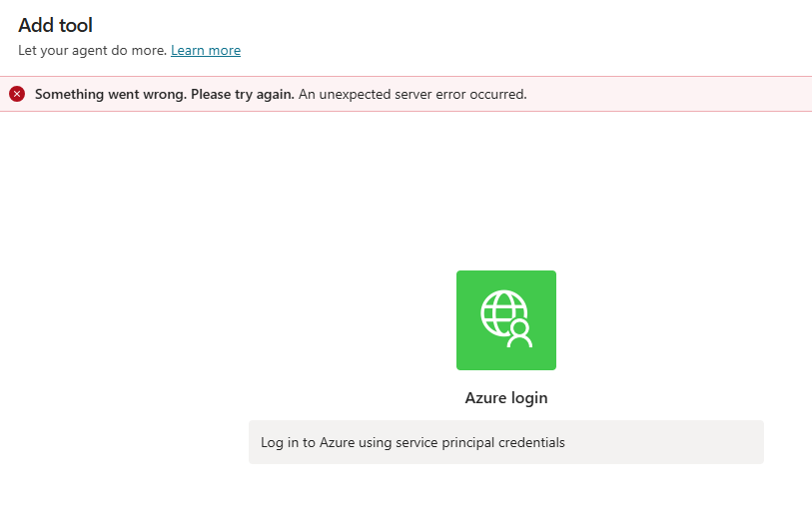Click the word "login" under green tile
This screenshot has width=812, height=508.
529,398
